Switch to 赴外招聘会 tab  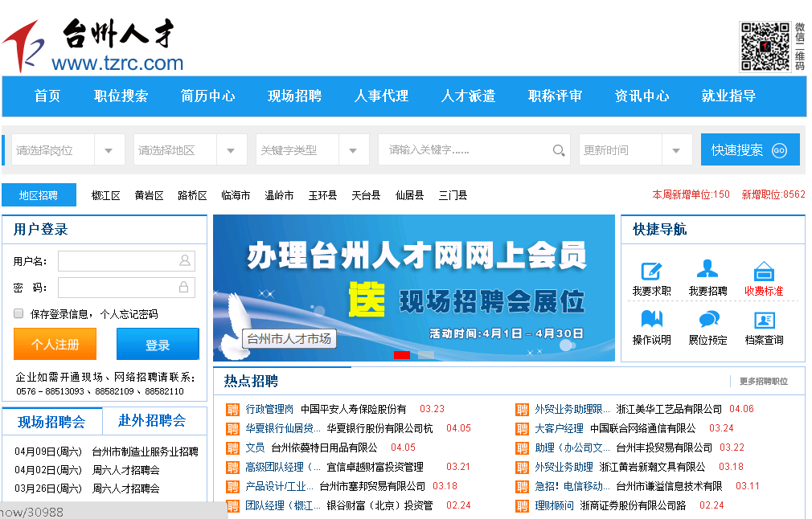pyautogui.click(x=152, y=421)
